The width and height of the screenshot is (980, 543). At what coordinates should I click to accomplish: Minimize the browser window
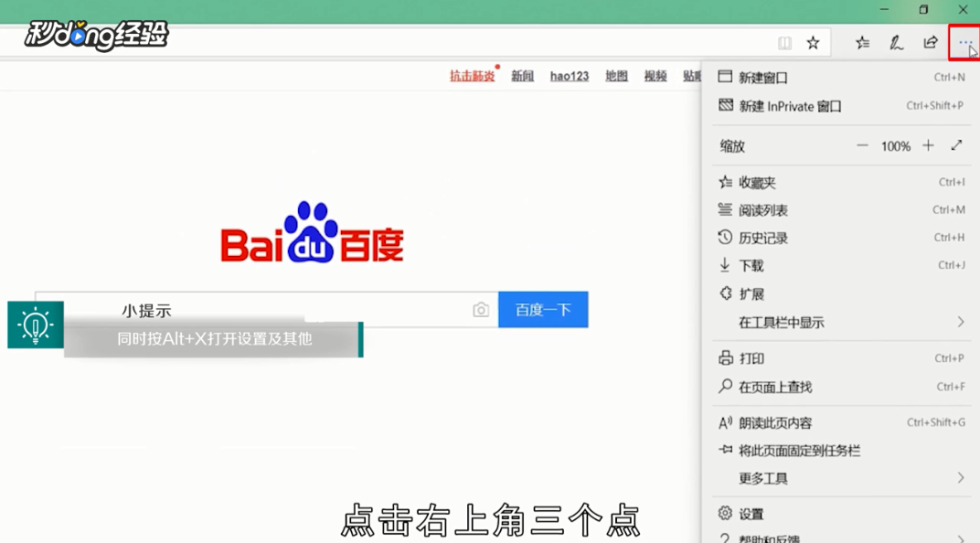[884, 9]
